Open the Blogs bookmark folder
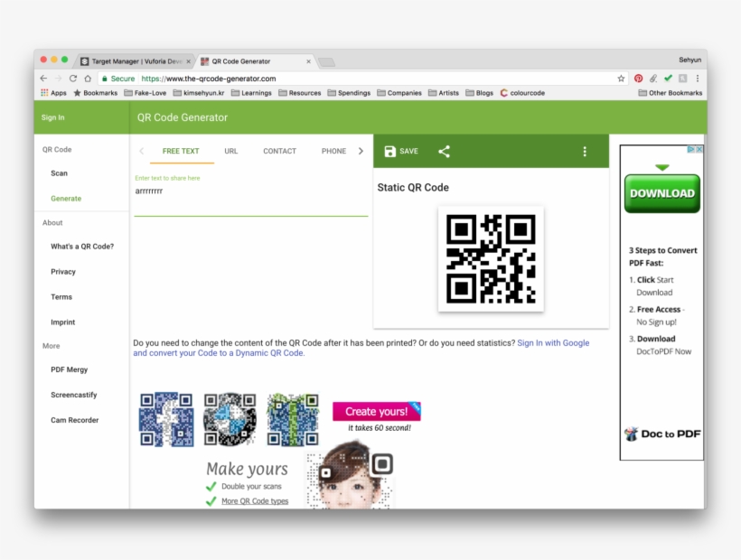This screenshot has height=560, width=741. coord(479,93)
